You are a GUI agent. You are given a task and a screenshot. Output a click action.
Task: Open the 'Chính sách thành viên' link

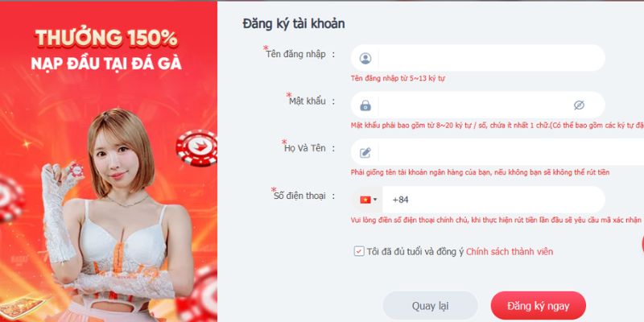510,251
